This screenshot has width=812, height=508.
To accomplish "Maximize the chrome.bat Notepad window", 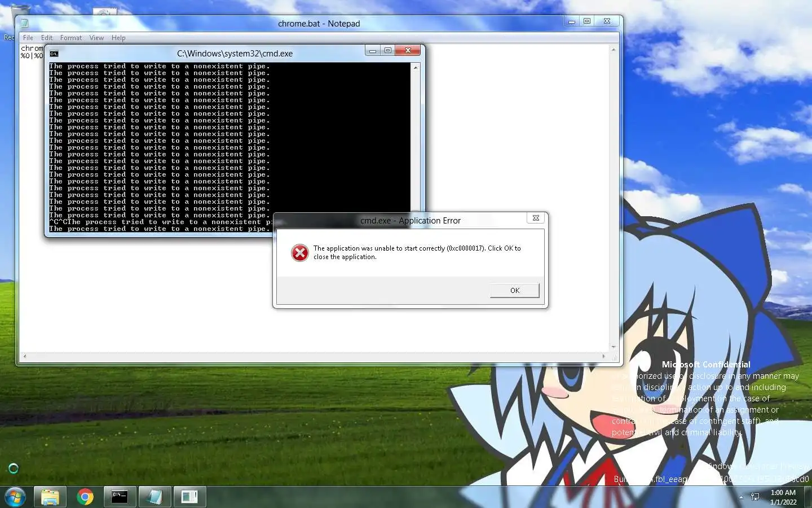I will pos(587,21).
